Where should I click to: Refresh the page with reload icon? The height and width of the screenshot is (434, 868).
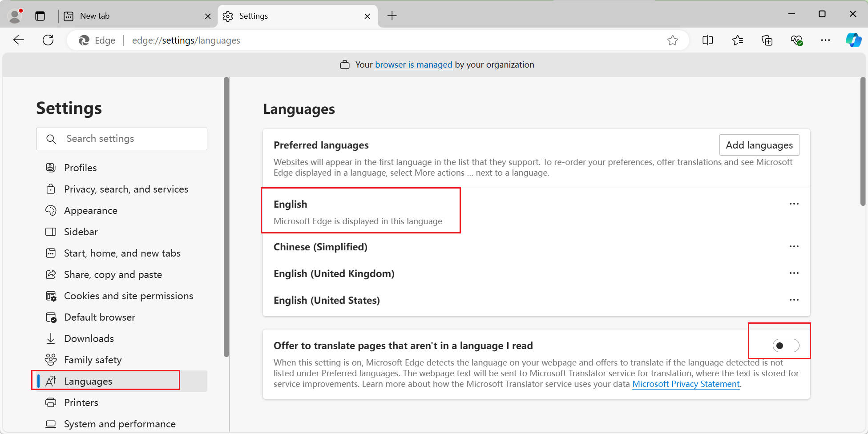pos(48,40)
